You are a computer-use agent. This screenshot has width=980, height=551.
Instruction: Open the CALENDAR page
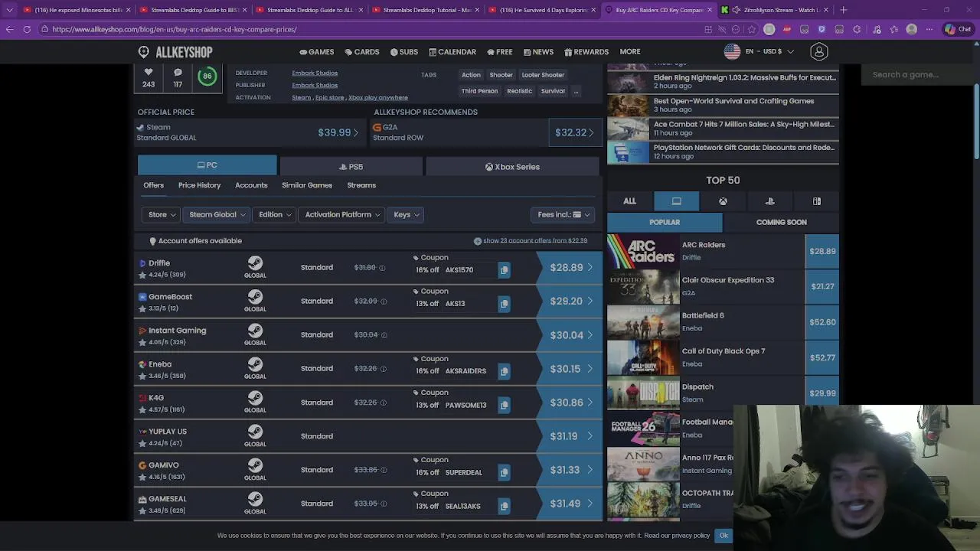(x=452, y=52)
